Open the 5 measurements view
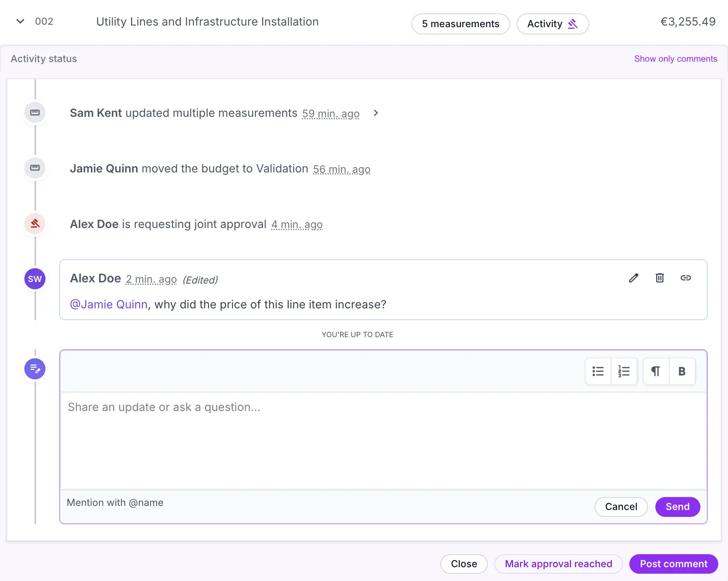 click(x=461, y=24)
